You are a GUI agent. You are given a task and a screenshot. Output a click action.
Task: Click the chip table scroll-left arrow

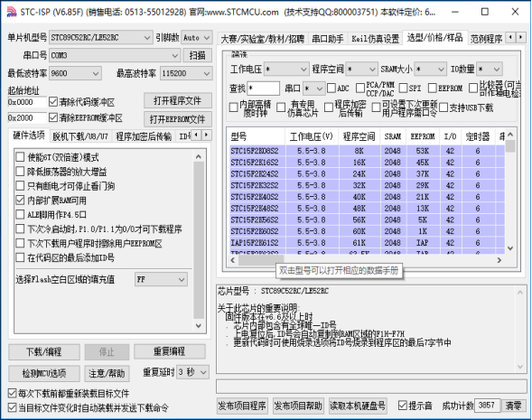(233, 260)
